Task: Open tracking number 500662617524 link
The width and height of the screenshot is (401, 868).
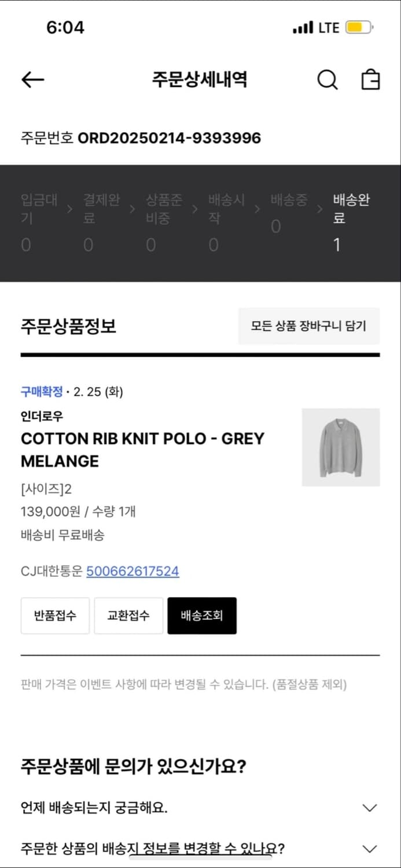Action: 133,572
